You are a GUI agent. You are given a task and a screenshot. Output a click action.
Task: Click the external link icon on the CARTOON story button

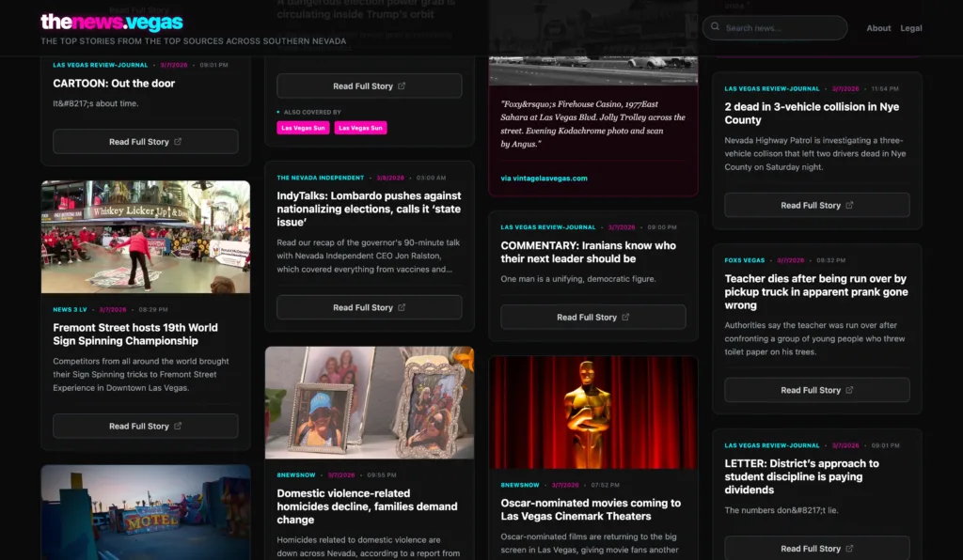175,141
